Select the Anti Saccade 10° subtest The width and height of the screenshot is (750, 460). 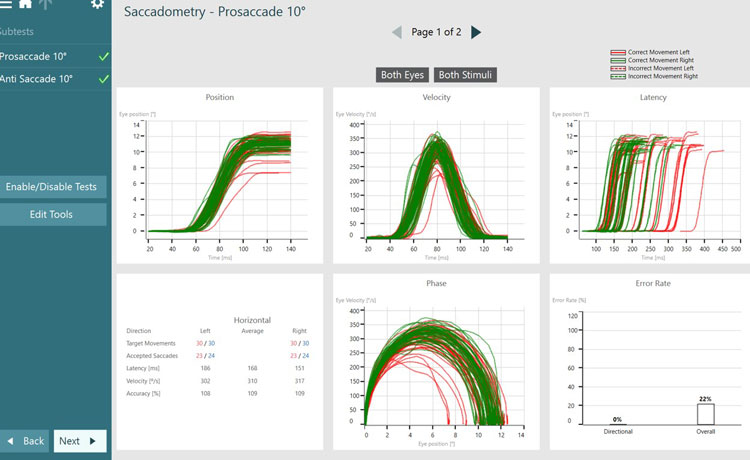click(x=36, y=79)
